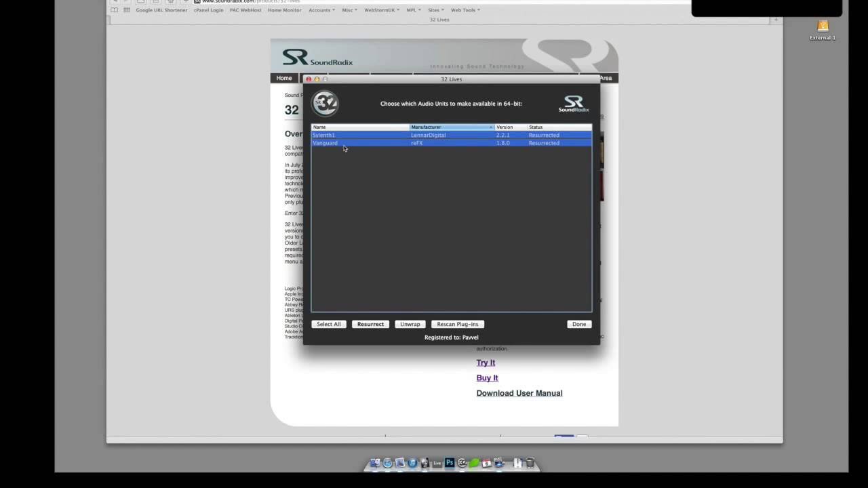Click SoundRadix logo on the webpage
This screenshot has height=488, width=868.
tap(317, 58)
